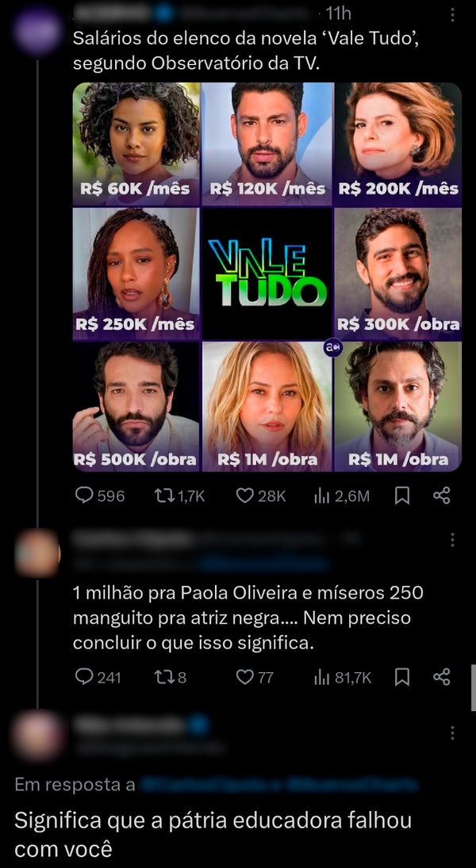The width and height of the screenshot is (476, 868).
Task: Bookmark the Vale Tudo salaries post
Action: point(401,496)
